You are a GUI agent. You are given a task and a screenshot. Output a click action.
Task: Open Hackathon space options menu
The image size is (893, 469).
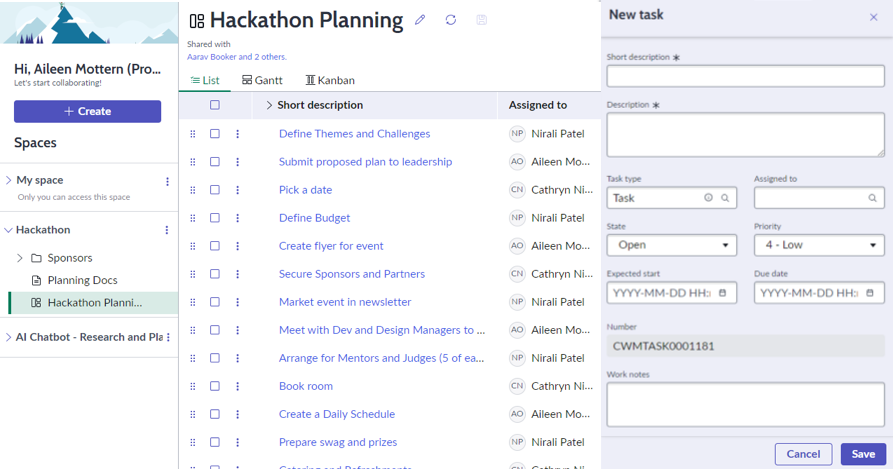point(167,230)
